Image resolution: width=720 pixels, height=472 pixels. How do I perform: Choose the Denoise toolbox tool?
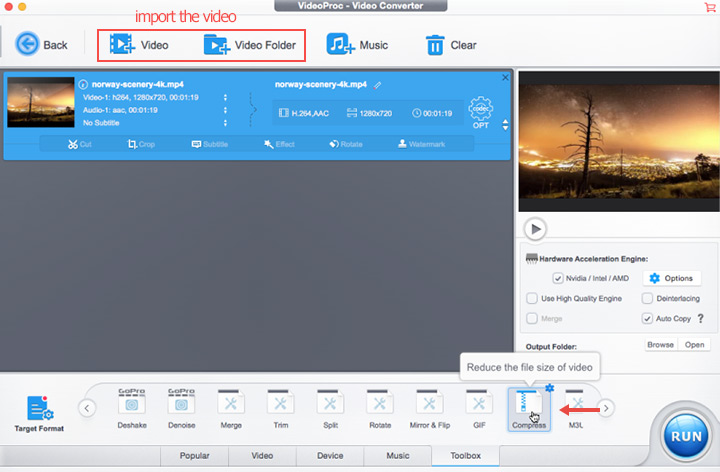(181, 403)
